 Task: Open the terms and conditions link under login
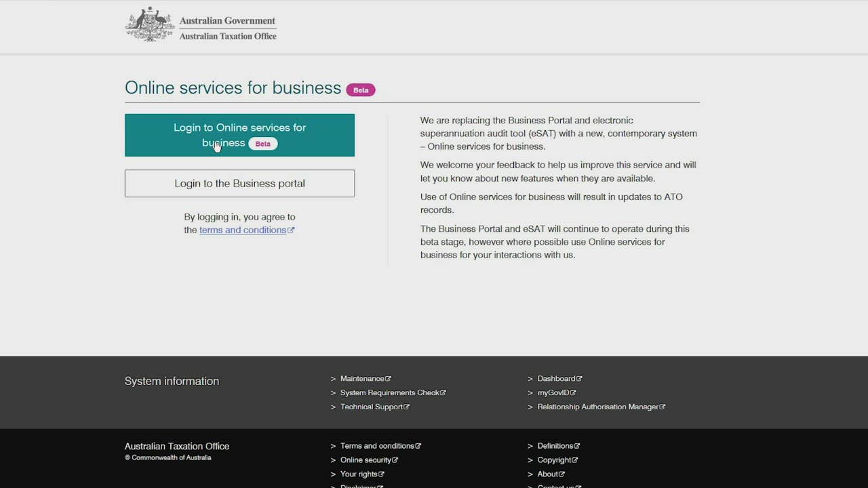(x=242, y=230)
